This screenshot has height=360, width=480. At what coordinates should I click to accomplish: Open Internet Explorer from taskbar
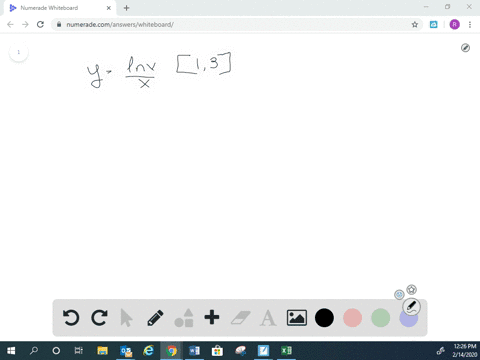(x=148, y=351)
